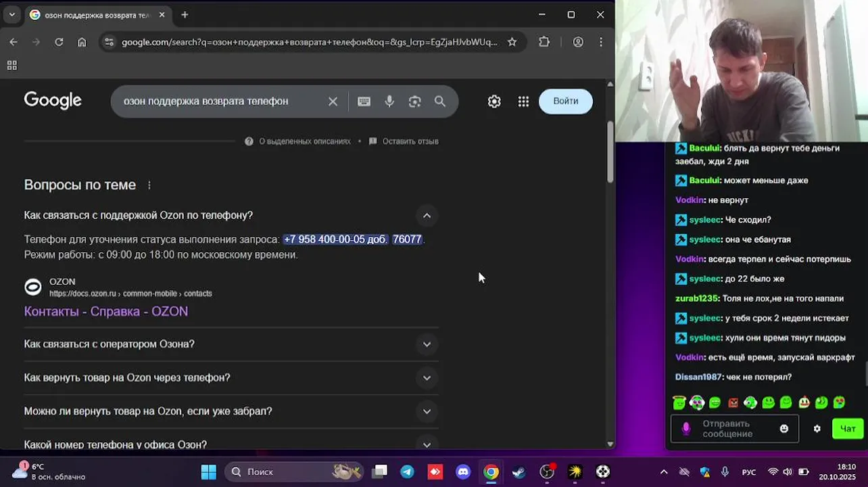Viewport: 868px width, 487px height.
Task: Open Discord from the taskbar
Action: coord(463,471)
